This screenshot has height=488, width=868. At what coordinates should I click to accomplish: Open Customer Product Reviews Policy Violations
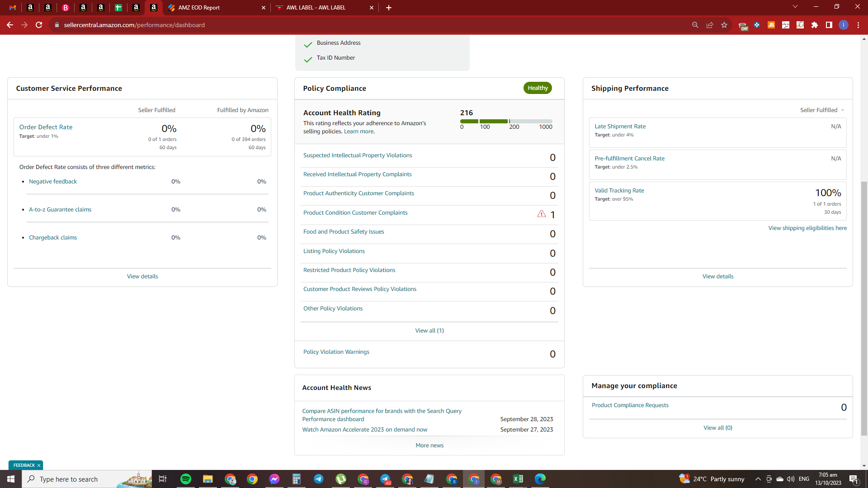(x=360, y=289)
